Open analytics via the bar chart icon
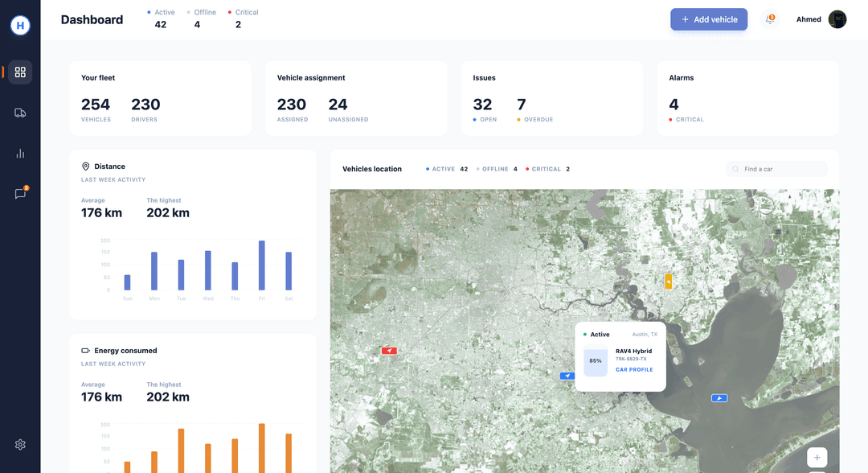 coord(20,153)
